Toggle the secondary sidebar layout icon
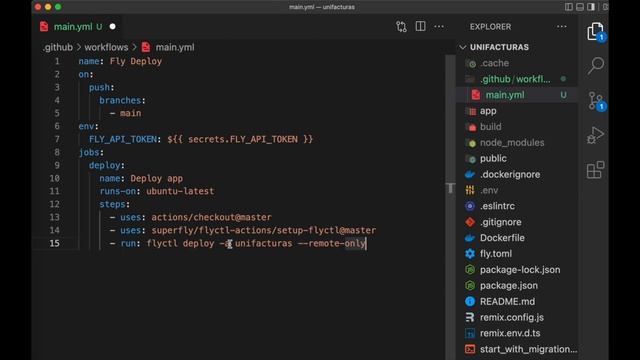 [x=591, y=7]
